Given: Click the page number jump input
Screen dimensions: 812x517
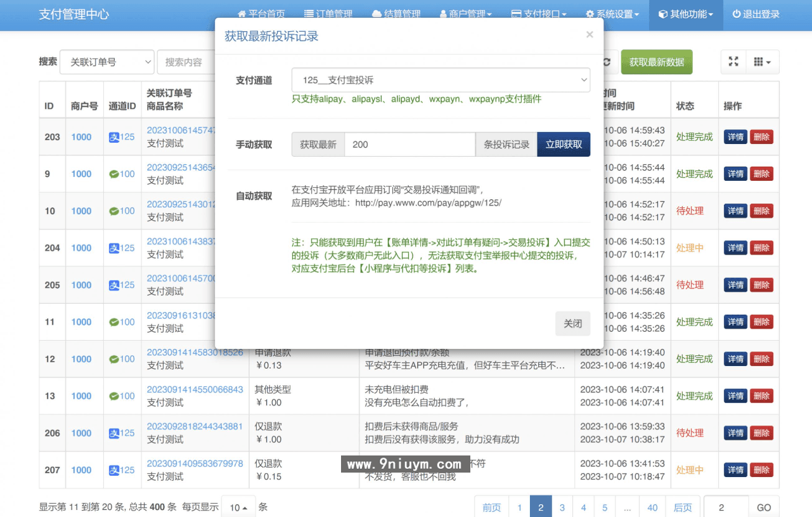Looking at the screenshot, I should [x=726, y=507].
